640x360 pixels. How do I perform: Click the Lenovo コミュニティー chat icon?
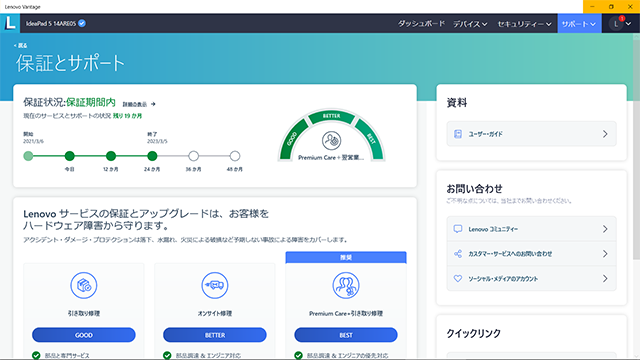pyautogui.click(x=458, y=229)
